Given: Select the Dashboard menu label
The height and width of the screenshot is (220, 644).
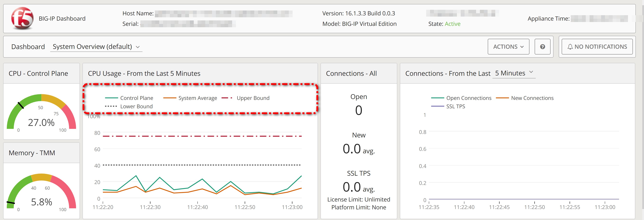Looking at the screenshot, I should (x=28, y=47).
